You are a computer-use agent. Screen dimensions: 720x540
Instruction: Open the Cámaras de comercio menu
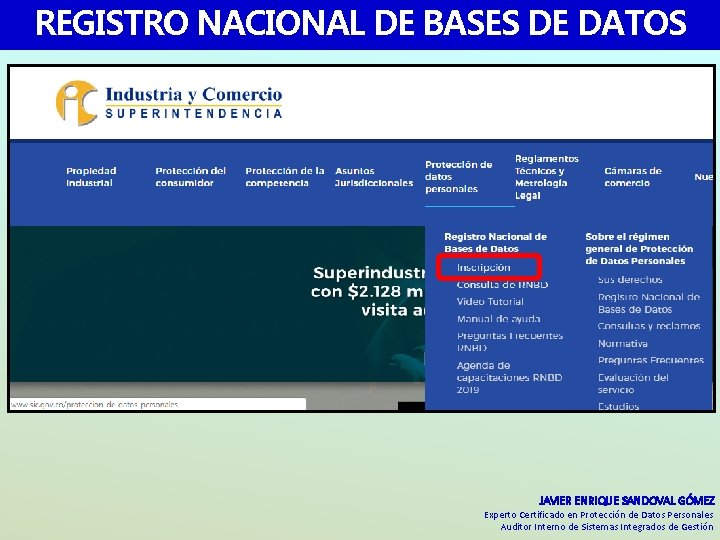pos(633,177)
